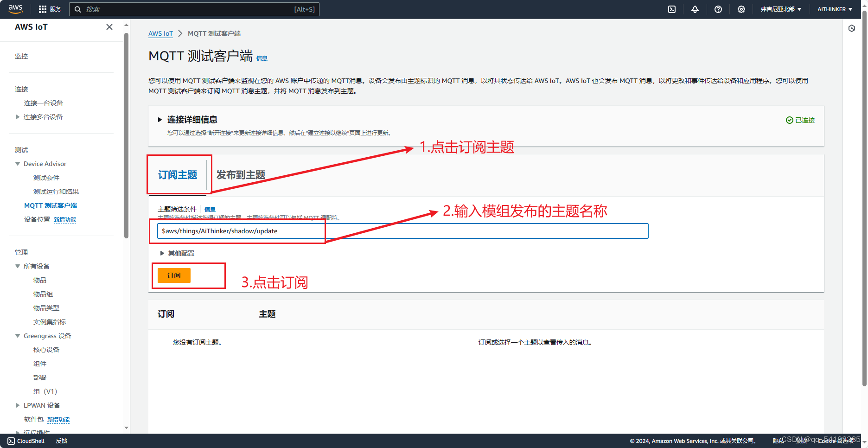Open 物品类型 in the sidebar
The width and height of the screenshot is (868, 448).
coord(46,308)
